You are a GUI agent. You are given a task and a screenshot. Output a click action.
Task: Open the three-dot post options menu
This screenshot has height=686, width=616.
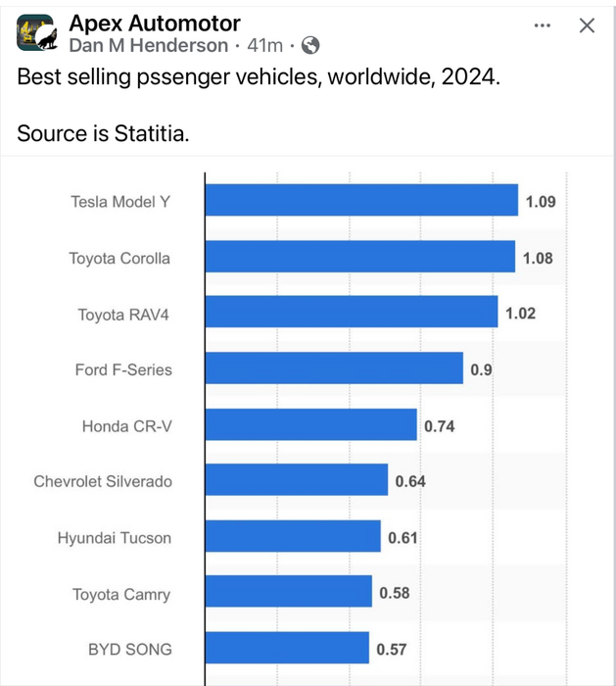(543, 25)
